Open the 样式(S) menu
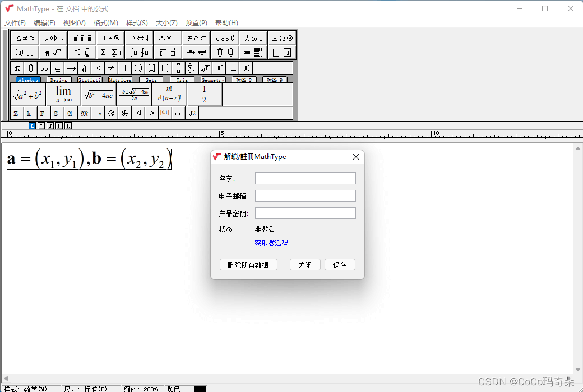Screen dimensions: 583x392 coord(137,22)
